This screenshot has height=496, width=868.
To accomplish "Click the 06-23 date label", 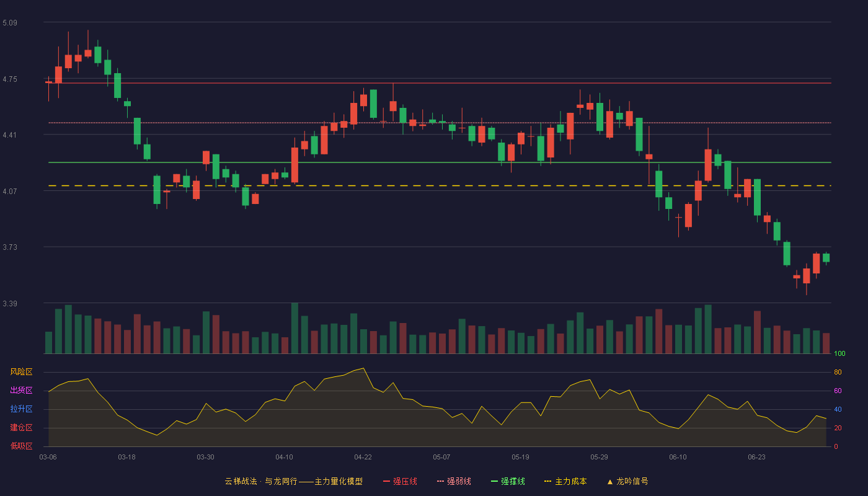I will (756, 457).
